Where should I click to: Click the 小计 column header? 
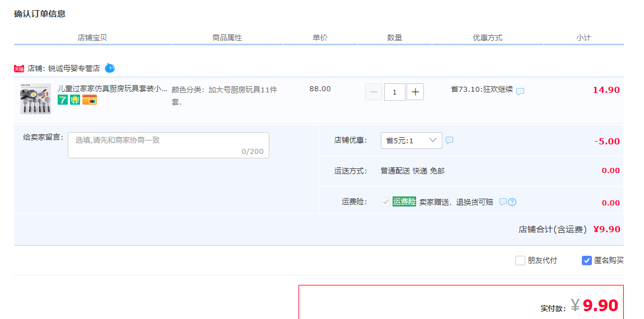point(584,37)
